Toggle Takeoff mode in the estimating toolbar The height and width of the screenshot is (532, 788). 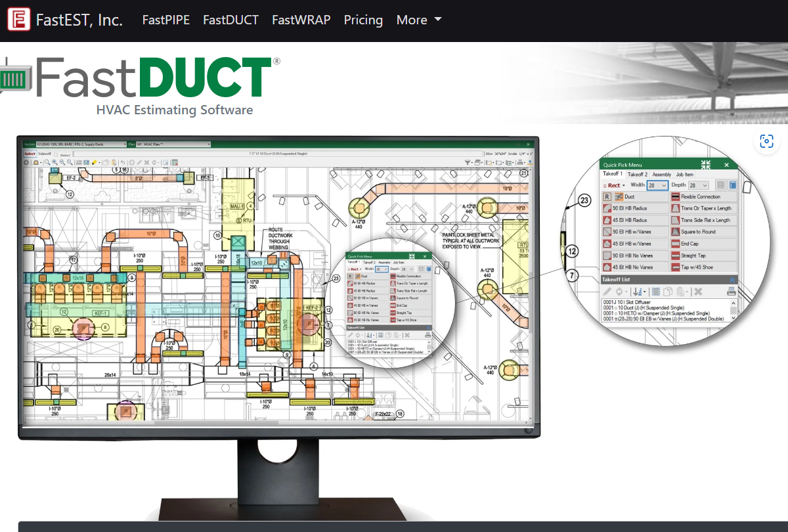pyautogui.click(x=44, y=153)
